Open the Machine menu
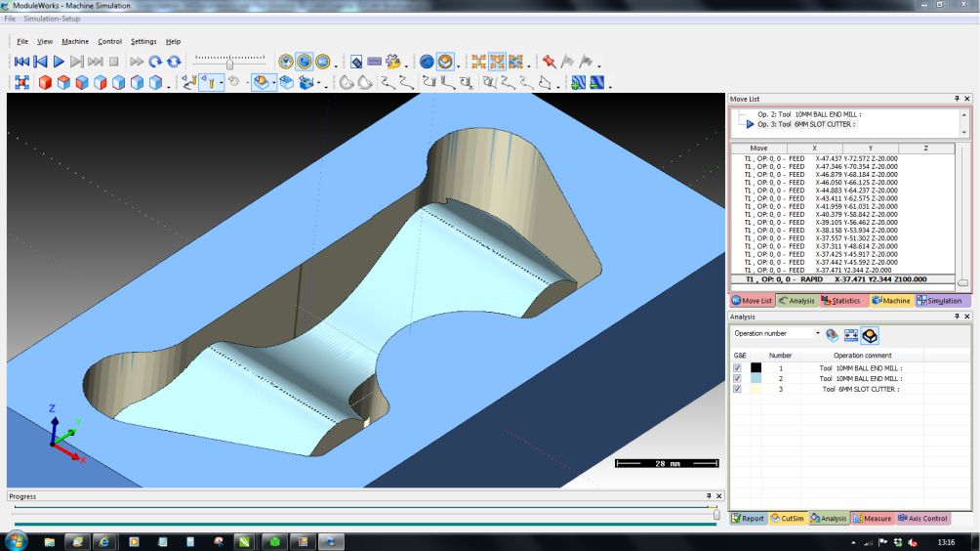Viewport: 980px width, 551px height. pos(75,41)
